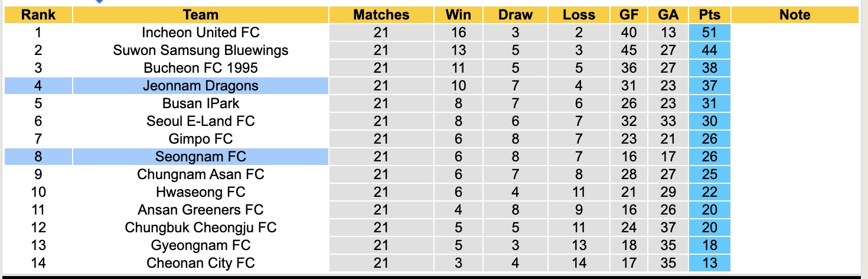868x279 pixels.
Task: Click the Note column header
Action: 795,15
